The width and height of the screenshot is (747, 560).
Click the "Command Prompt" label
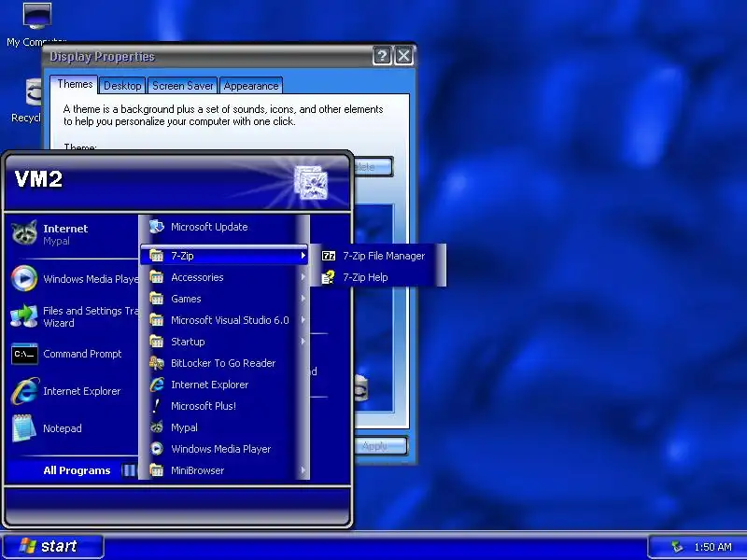pyautogui.click(x=82, y=354)
